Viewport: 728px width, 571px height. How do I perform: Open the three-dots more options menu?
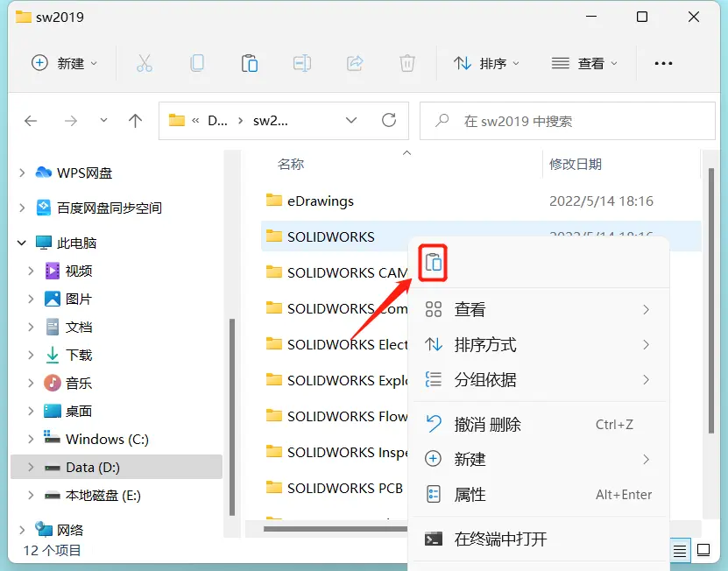pos(663,63)
